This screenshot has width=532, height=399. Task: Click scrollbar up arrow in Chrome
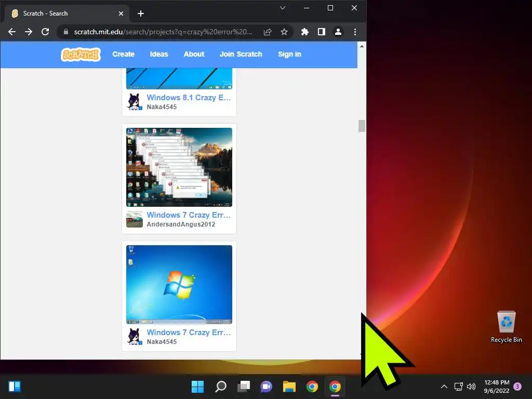(x=362, y=46)
